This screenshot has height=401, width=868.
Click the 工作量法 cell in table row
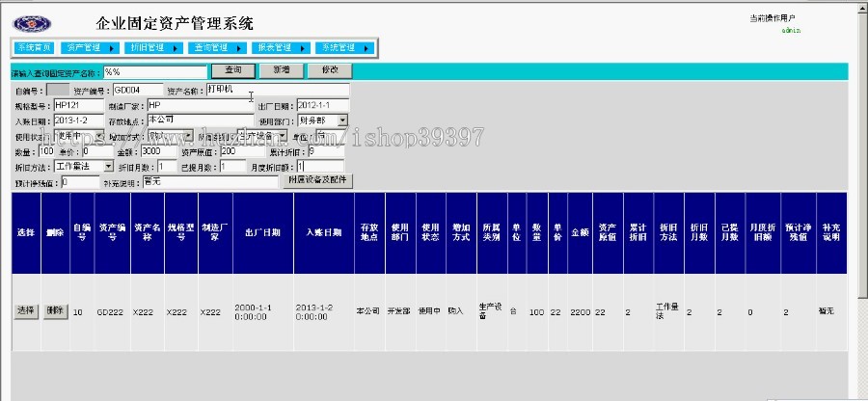pyautogui.click(x=667, y=311)
